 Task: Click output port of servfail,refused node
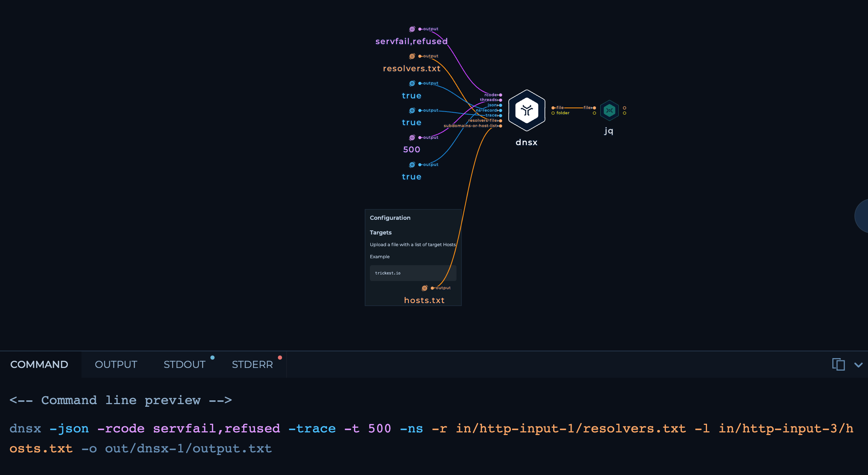[x=420, y=29]
